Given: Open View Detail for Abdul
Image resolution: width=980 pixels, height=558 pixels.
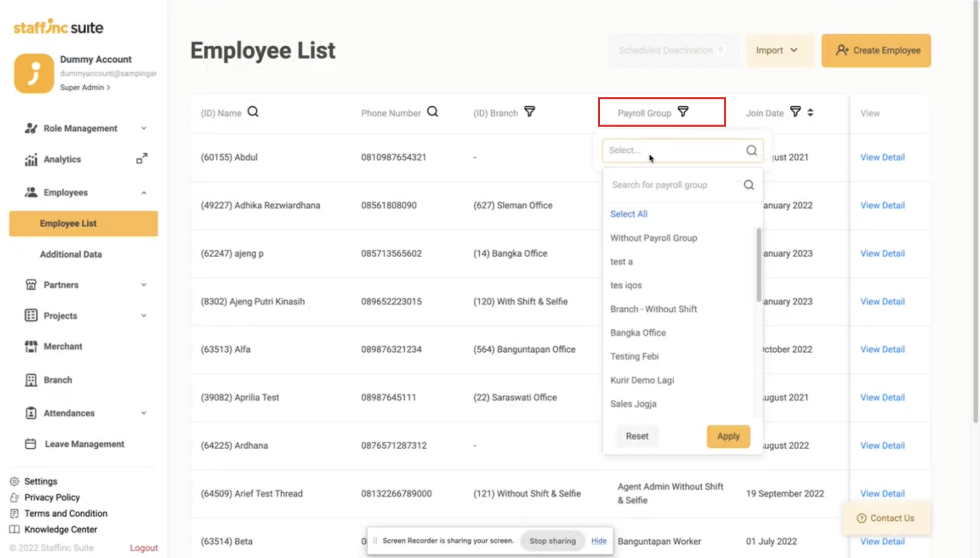Looking at the screenshot, I should pyautogui.click(x=882, y=157).
